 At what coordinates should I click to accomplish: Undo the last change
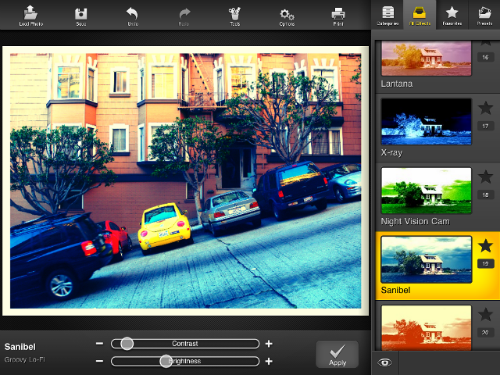click(132, 16)
